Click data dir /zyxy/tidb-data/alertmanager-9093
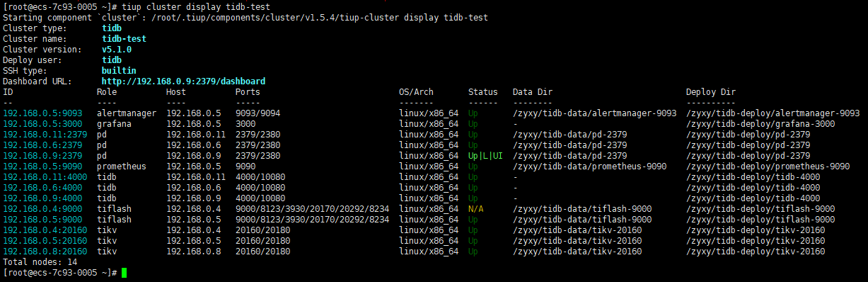The width and height of the screenshot is (868, 282). [x=595, y=113]
